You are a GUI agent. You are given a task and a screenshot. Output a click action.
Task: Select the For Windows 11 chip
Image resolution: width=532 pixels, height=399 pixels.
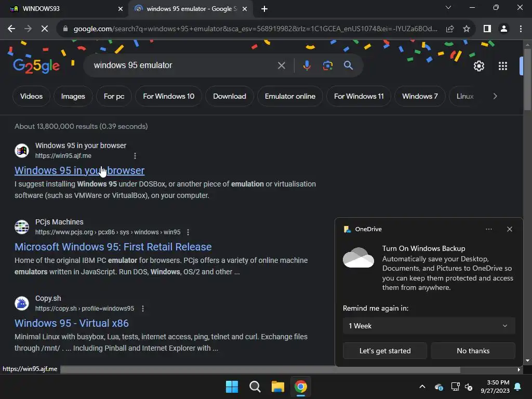[x=358, y=96]
